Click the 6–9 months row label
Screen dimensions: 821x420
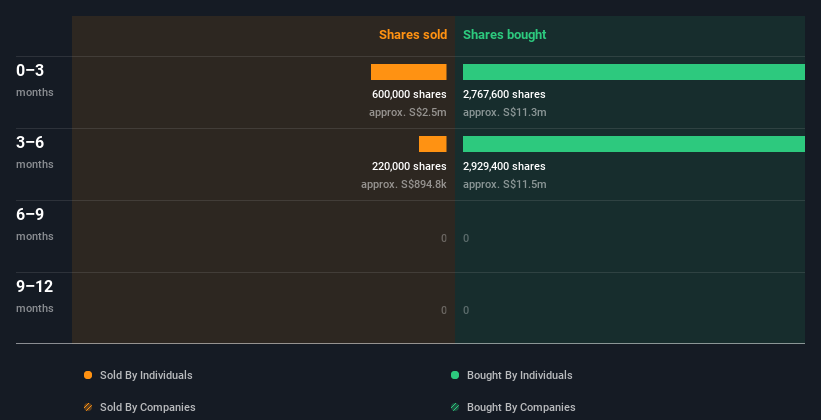(x=35, y=224)
